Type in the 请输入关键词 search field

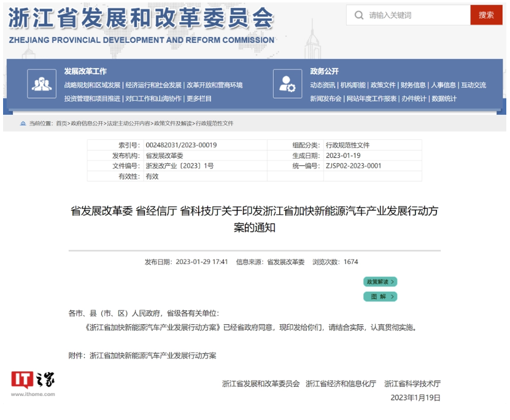414,15
